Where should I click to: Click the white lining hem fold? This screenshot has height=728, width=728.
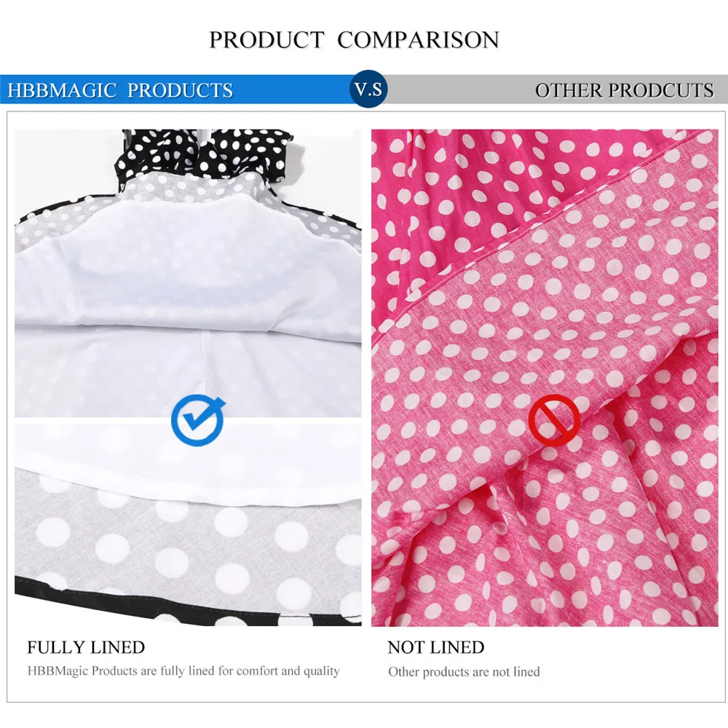[x=188, y=464]
